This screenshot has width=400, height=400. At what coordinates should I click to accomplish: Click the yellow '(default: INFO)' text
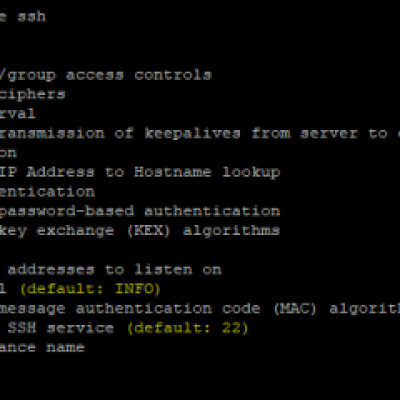(90, 289)
